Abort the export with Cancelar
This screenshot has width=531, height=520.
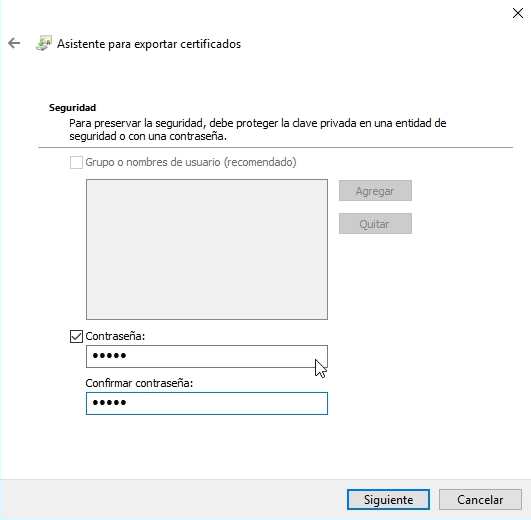tap(480, 499)
